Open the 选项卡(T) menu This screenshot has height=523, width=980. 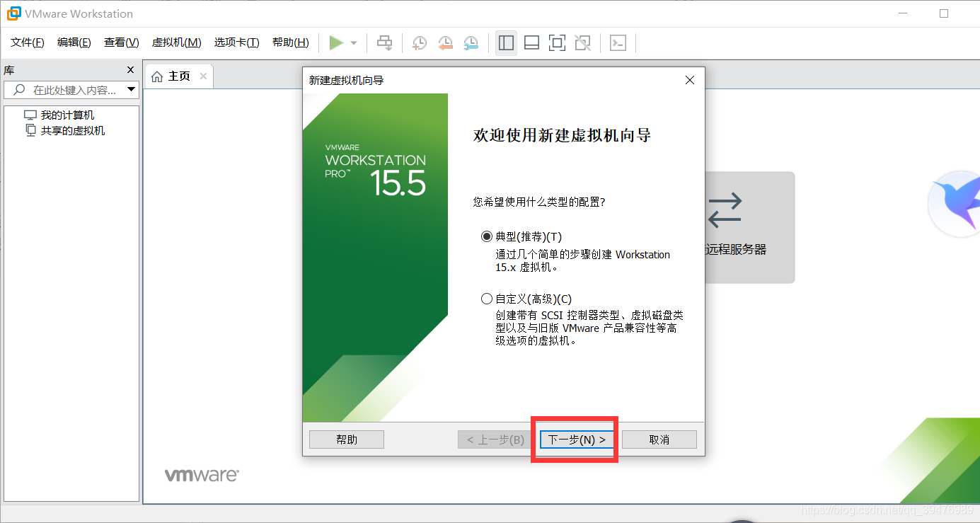tap(237, 42)
